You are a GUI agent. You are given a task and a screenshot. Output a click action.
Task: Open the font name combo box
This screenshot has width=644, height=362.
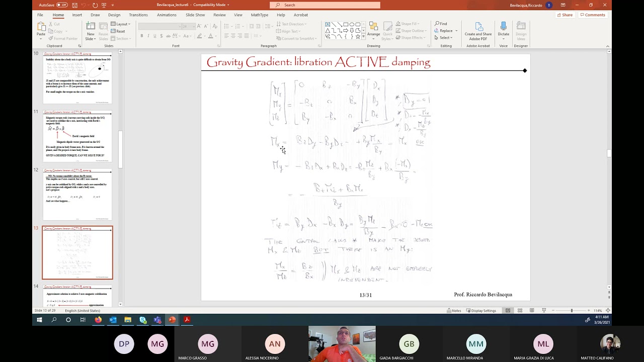coord(160,26)
